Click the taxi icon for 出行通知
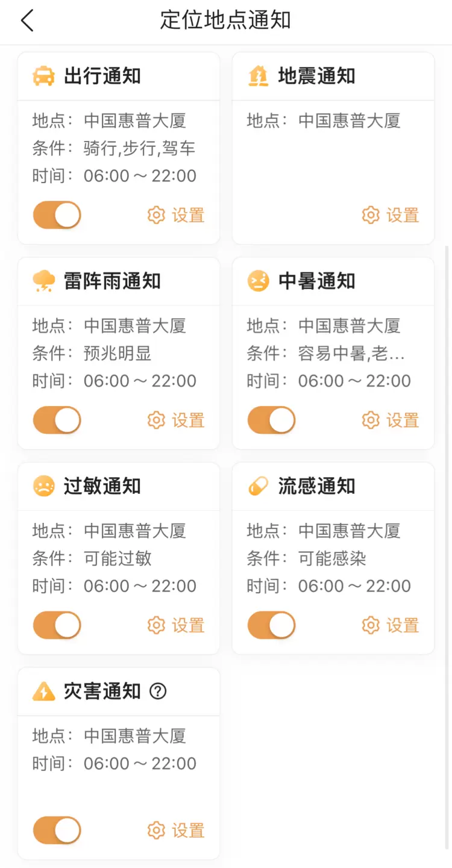This screenshot has width=452, height=868. [x=43, y=76]
